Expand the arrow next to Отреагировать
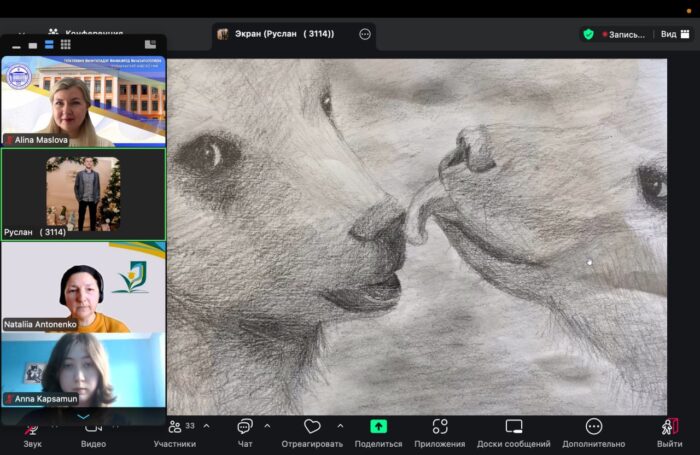 point(340,426)
